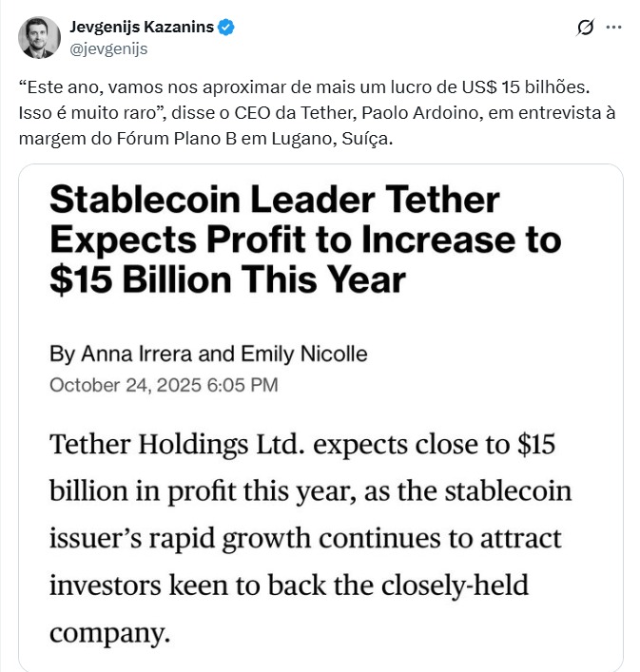Image resolution: width=640 pixels, height=672 pixels.
Task: Click "Expects Profit to Increase to" headline line
Action: (304, 240)
